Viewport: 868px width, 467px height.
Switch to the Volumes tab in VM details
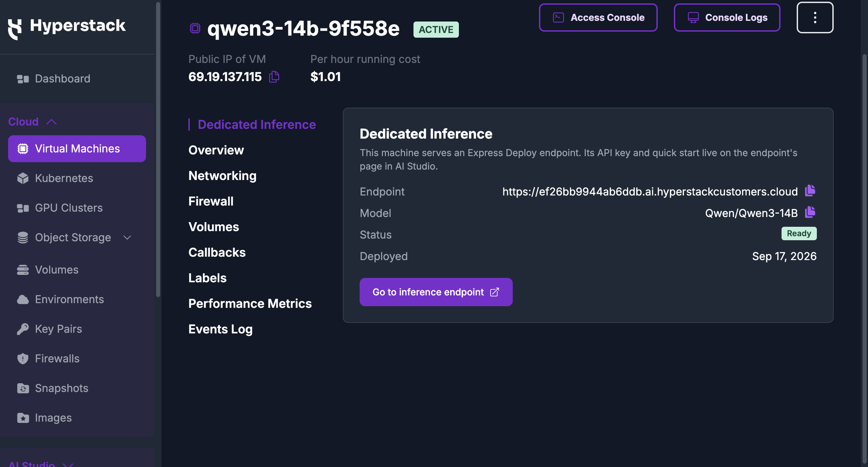214,227
